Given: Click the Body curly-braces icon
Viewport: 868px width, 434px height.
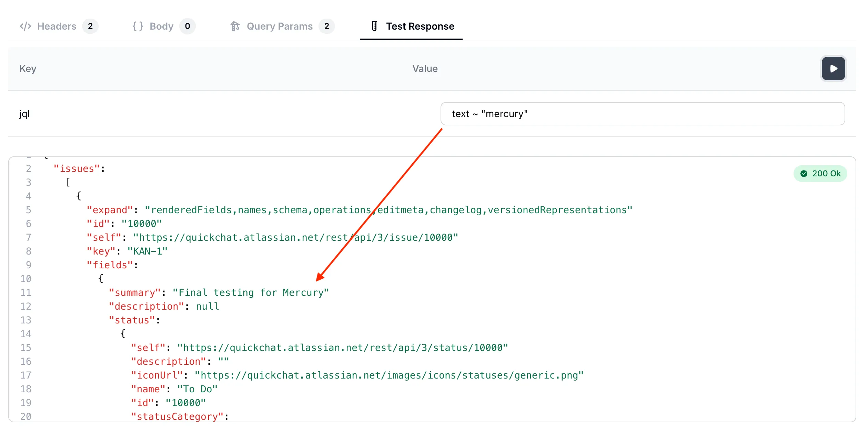Looking at the screenshot, I should click(x=138, y=26).
